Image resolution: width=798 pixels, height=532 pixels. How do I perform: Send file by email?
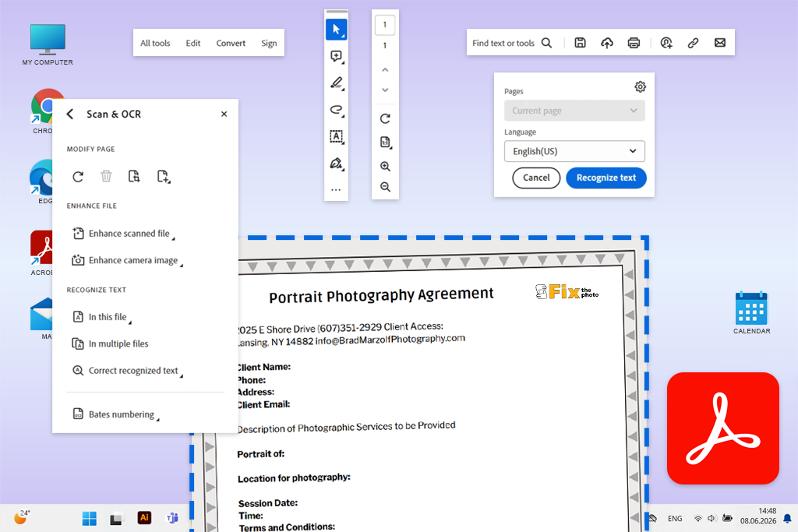719,43
